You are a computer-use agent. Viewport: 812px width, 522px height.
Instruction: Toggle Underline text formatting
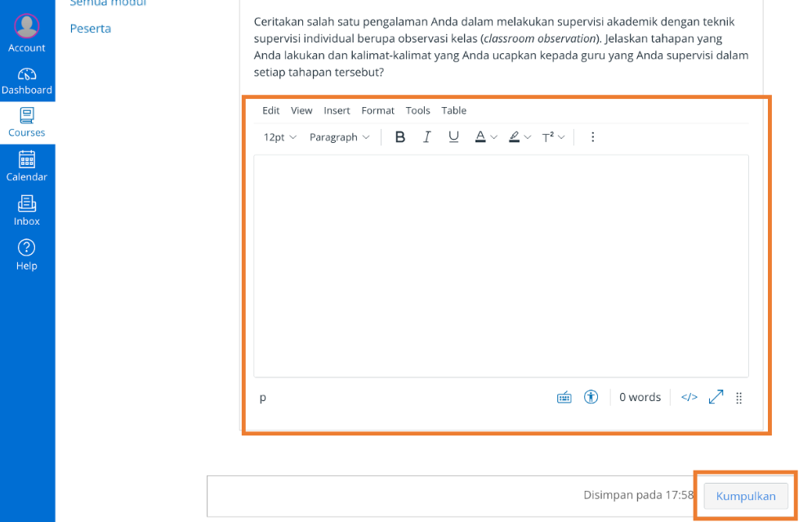453,137
